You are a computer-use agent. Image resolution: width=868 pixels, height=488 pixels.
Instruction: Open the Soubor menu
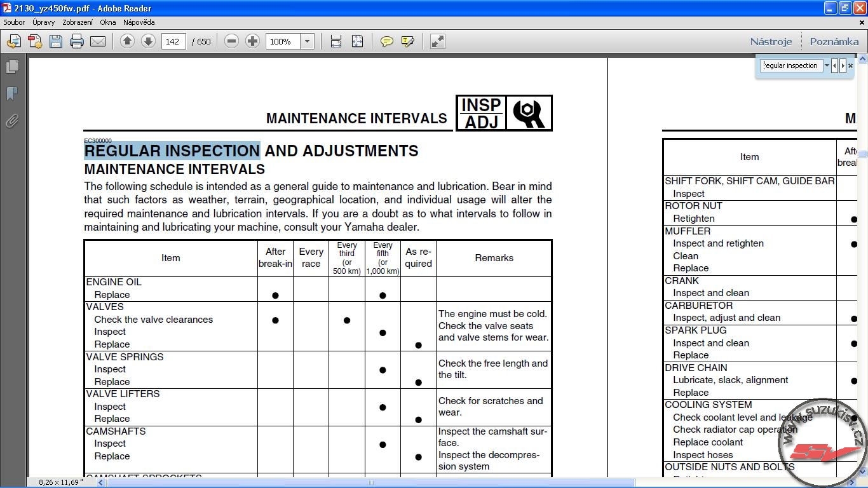[14, 22]
